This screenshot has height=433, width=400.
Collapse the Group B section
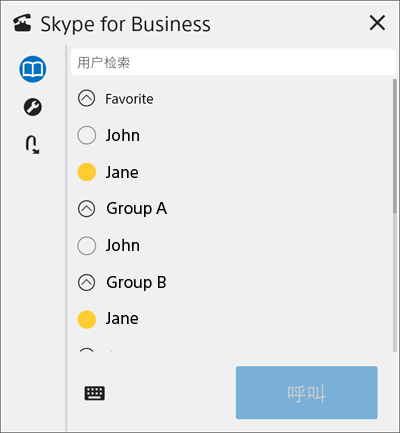[86, 283]
